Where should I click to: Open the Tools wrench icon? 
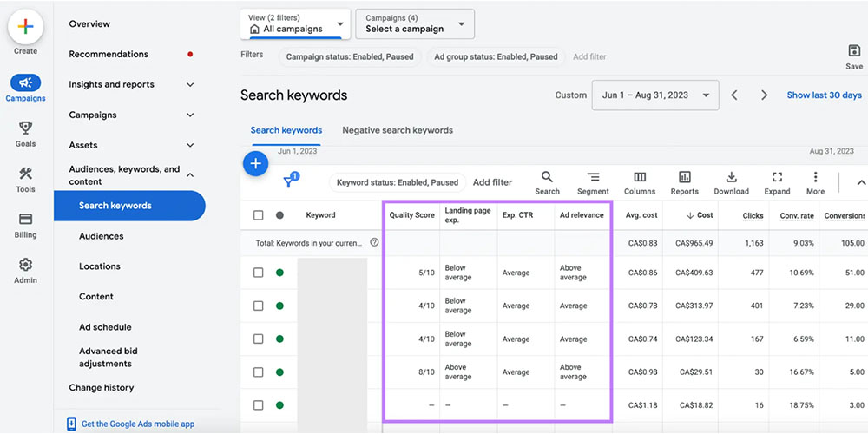coord(25,174)
